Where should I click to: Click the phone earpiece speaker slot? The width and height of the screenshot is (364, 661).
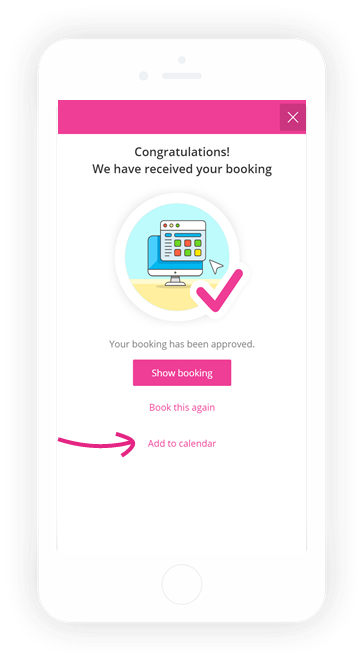(x=182, y=76)
